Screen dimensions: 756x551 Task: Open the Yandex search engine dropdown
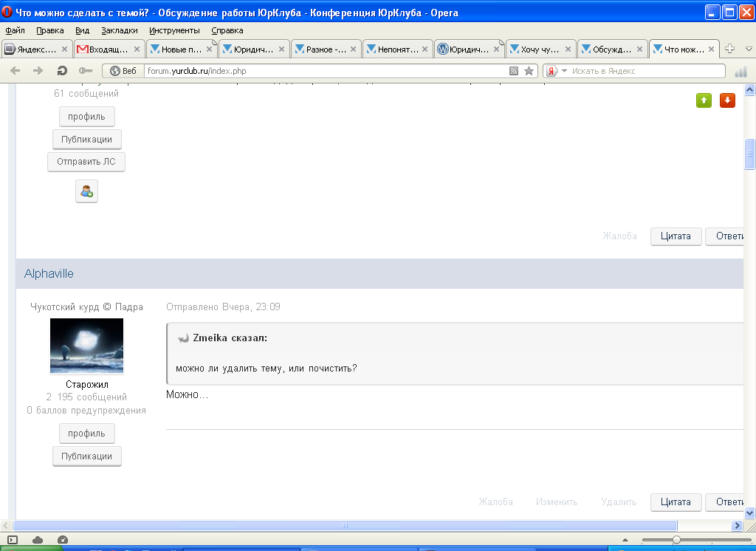coord(556,71)
